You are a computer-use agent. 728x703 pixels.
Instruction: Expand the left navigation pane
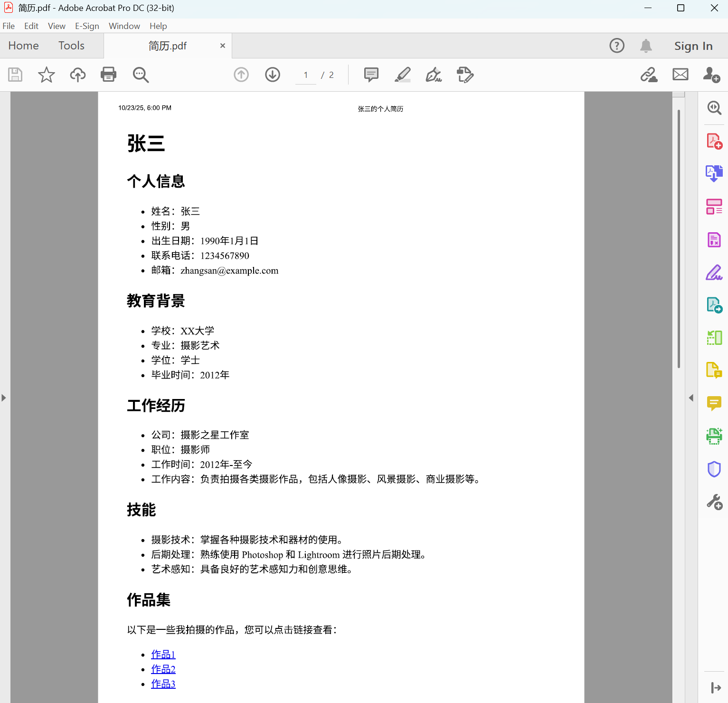[x=4, y=398]
